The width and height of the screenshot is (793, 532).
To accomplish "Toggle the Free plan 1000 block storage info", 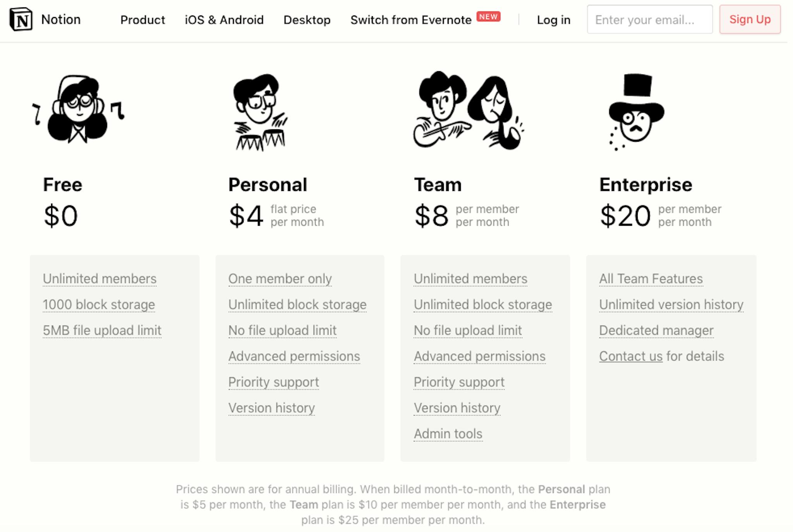I will point(98,304).
